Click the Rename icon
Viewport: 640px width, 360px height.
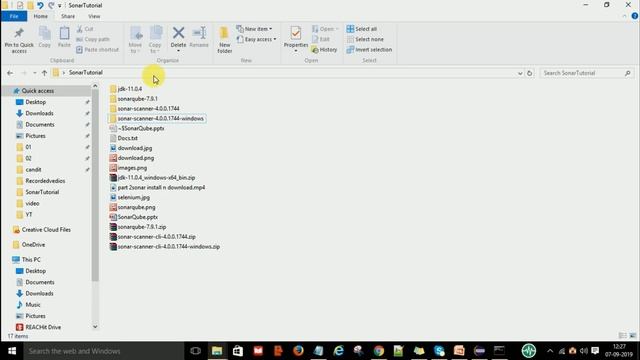coord(199,33)
